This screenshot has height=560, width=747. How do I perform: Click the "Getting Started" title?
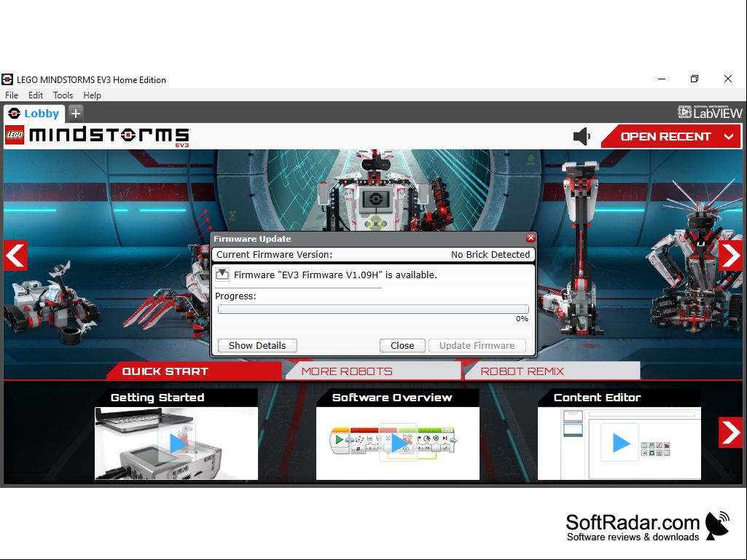[x=157, y=397]
